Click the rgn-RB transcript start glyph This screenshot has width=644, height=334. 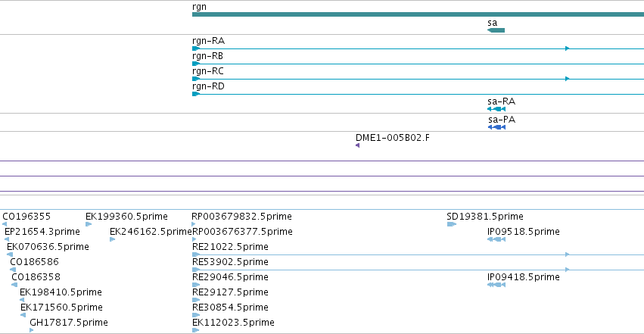[196, 64]
